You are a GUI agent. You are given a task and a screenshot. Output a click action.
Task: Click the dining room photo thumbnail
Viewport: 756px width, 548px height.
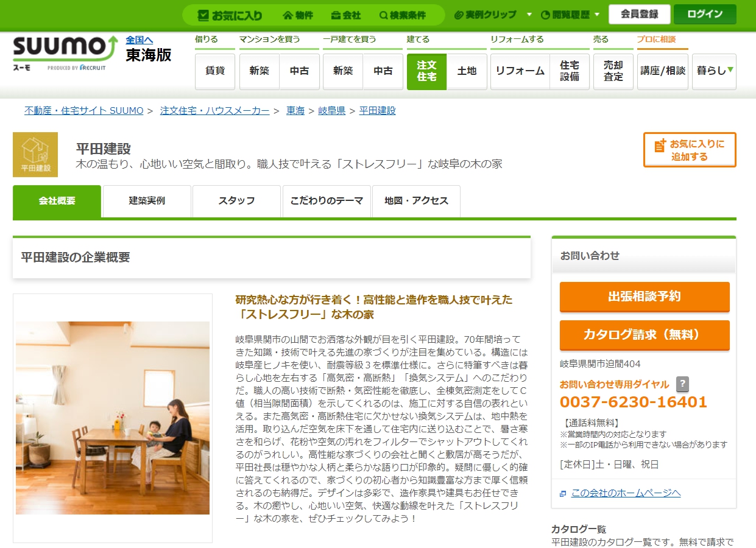tap(113, 418)
